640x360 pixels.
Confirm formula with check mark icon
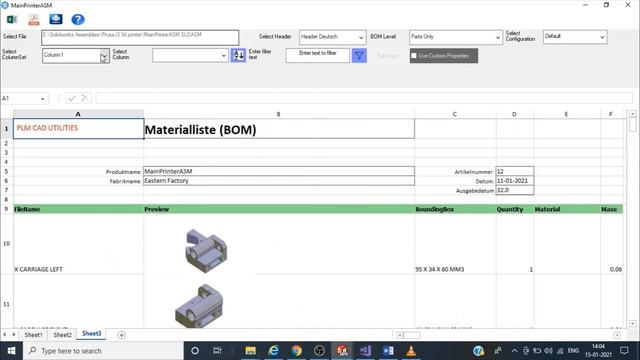72,98
